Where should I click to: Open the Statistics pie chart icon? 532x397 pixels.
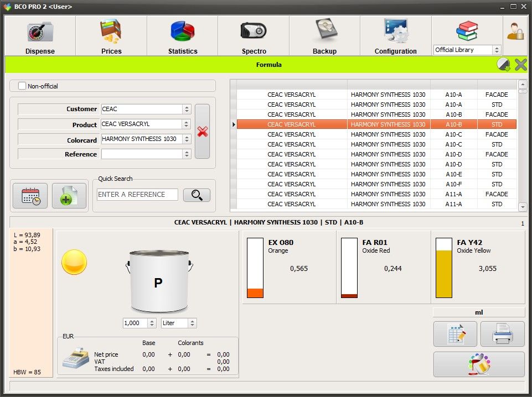point(183,31)
